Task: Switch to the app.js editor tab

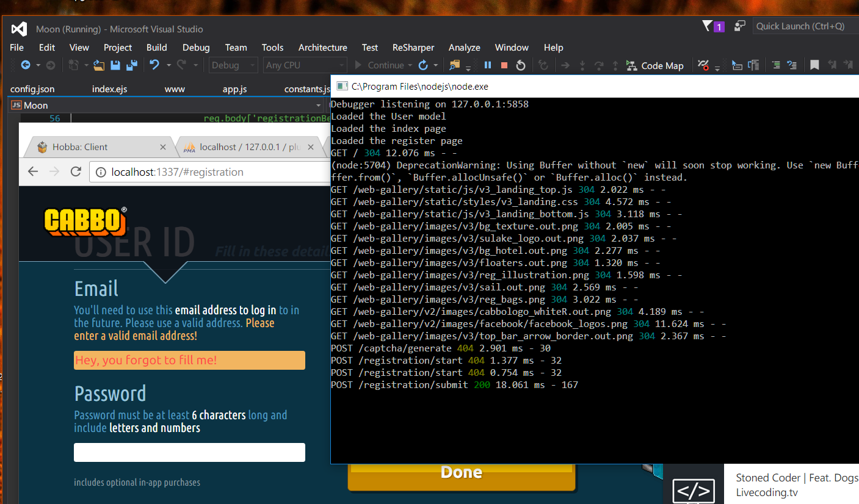Action: (234, 89)
